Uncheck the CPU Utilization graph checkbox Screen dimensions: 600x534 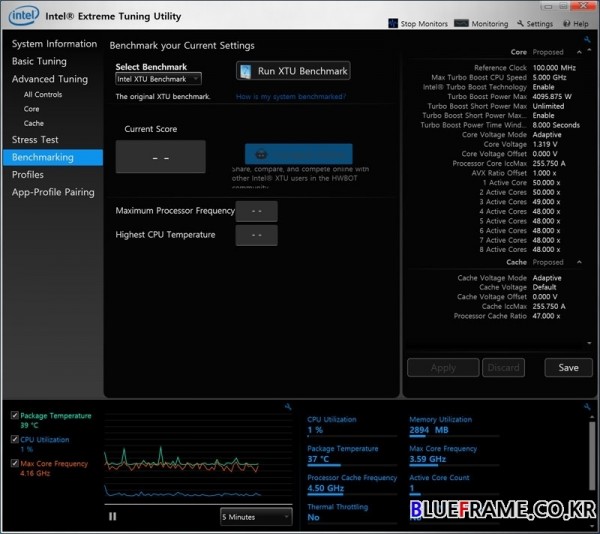tap(15, 439)
